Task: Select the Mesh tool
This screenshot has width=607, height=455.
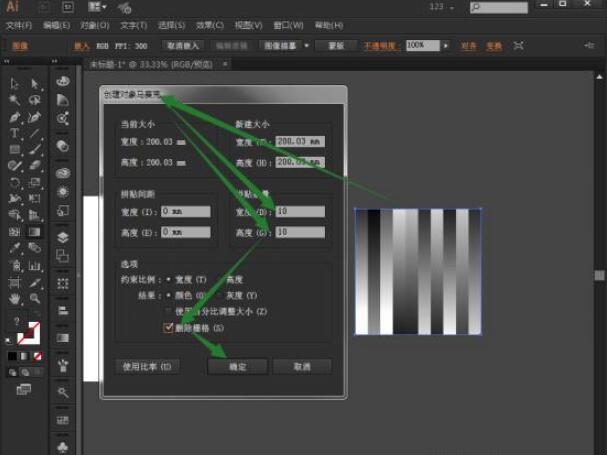Action: click(x=15, y=232)
